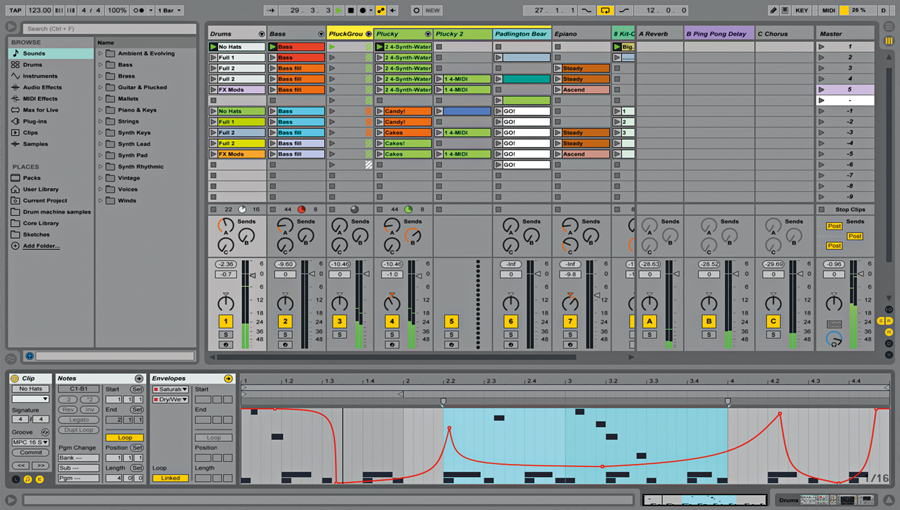Screen dimensions: 900x510
Task: Launch the No Hats clip in Drums
Action: 214,47
